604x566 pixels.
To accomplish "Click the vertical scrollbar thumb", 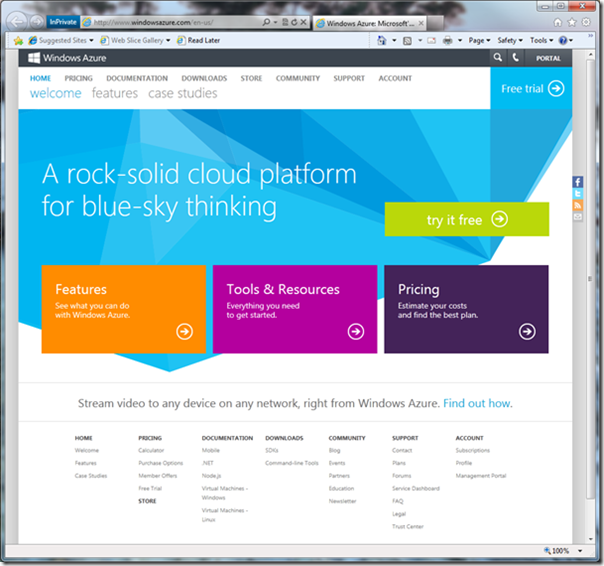I will point(590,278).
